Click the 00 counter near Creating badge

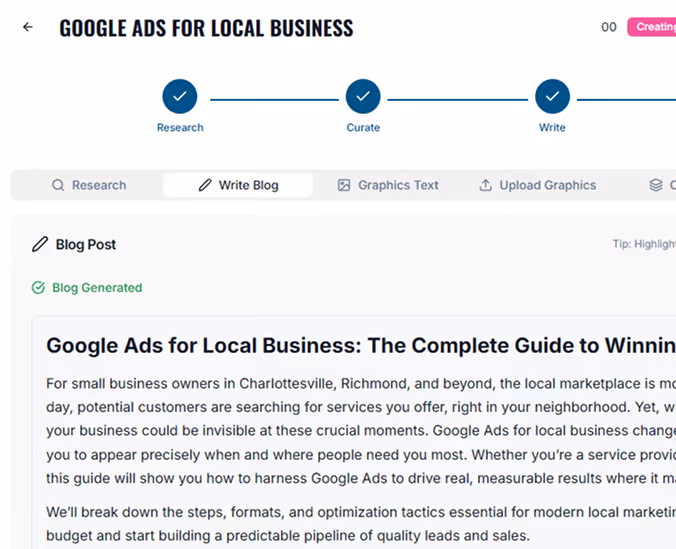[x=609, y=27]
